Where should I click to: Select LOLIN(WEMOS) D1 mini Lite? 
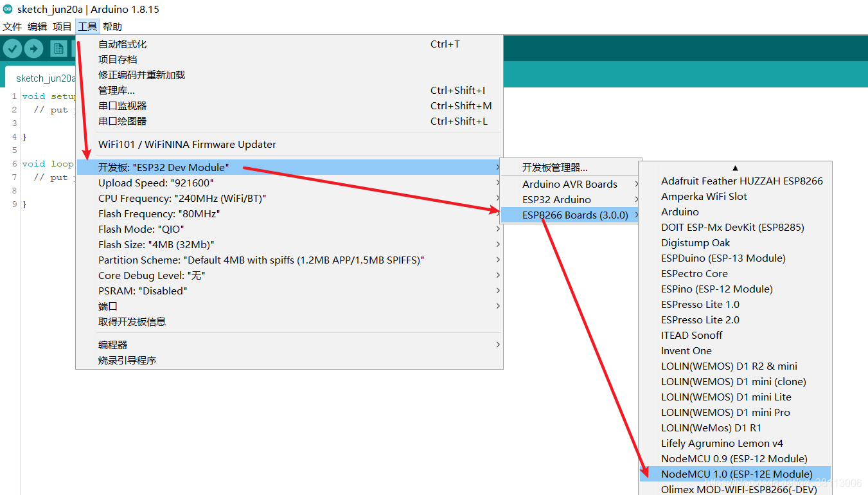pos(735,397)
